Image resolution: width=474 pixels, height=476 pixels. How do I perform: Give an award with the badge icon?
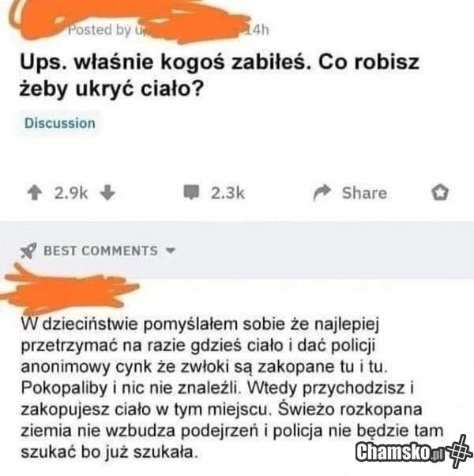pyautogui.click(x=440, y=193)
